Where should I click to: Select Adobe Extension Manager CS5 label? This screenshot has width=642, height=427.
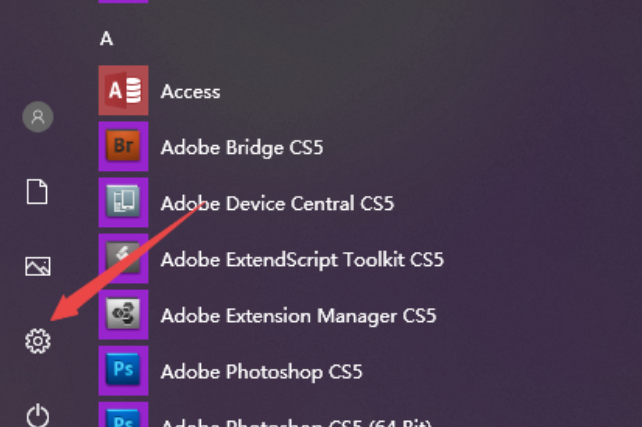pos(298,316)
